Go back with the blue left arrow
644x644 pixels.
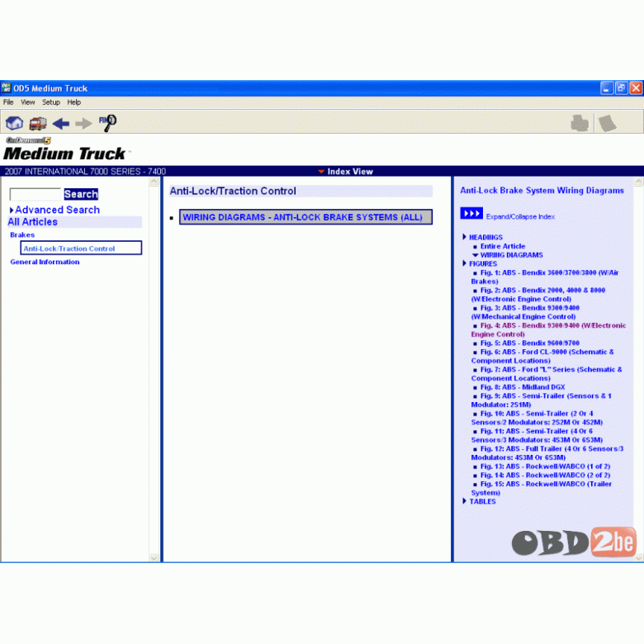(61, 123)
